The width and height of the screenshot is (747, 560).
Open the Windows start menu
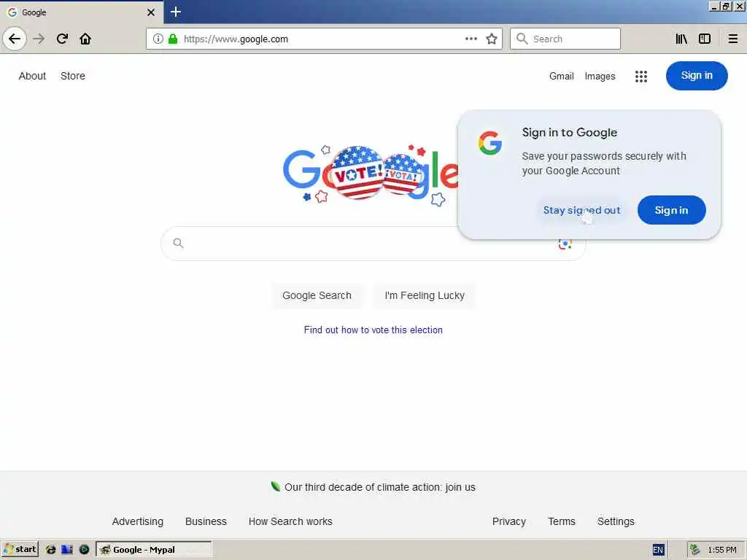point(20,550)
